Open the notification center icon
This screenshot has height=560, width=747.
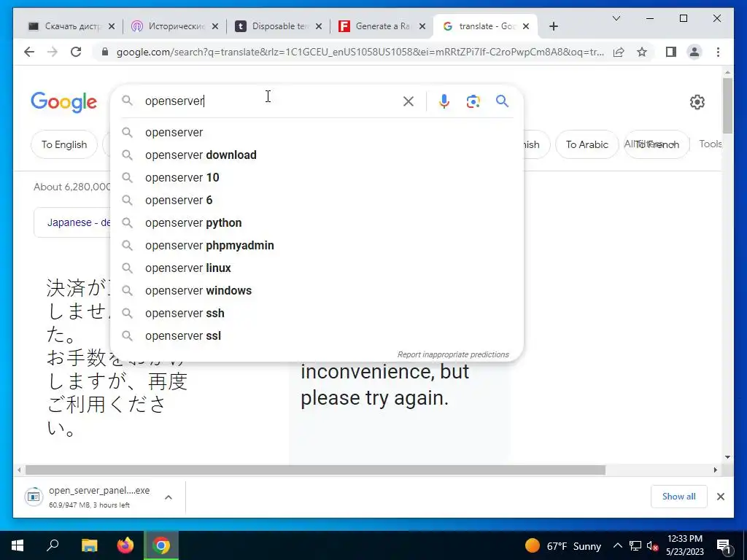click(724, 545)
